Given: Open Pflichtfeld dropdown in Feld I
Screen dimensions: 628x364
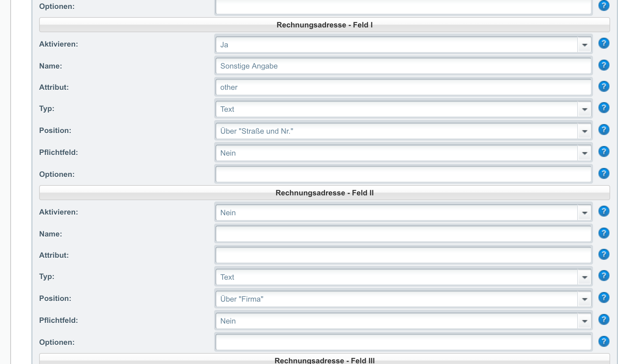Looking at the screenshot, I should pyautogui.click(x=404, y=153).
